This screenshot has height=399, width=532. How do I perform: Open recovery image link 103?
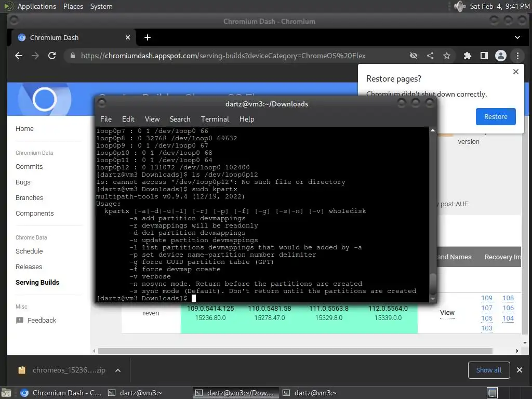(x=486, y=328)
